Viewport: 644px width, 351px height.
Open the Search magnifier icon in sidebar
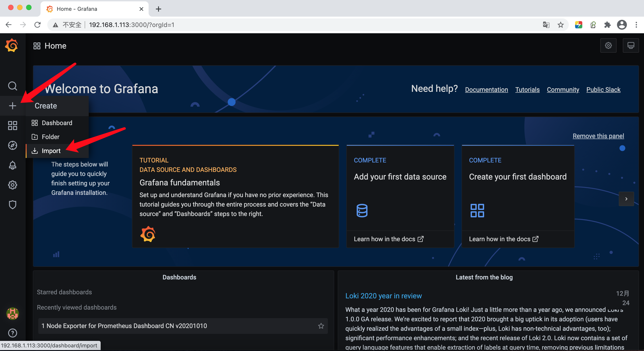13,86
